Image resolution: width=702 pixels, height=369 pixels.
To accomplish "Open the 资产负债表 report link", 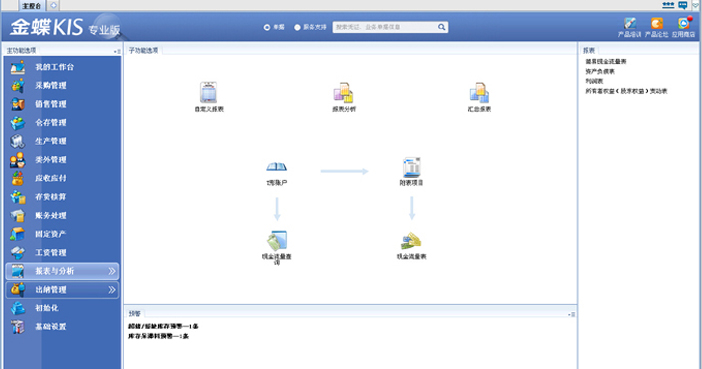I will 600,71.
